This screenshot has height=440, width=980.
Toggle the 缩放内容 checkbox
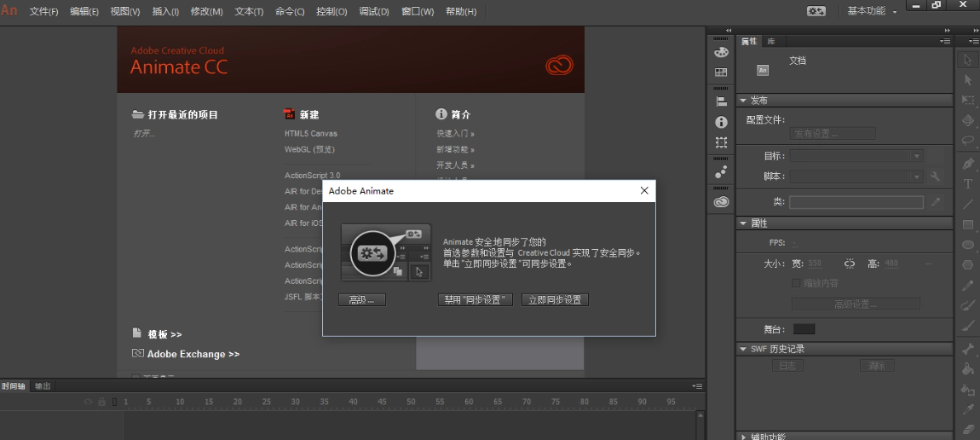pyautogui.click(x=796, y=283)
